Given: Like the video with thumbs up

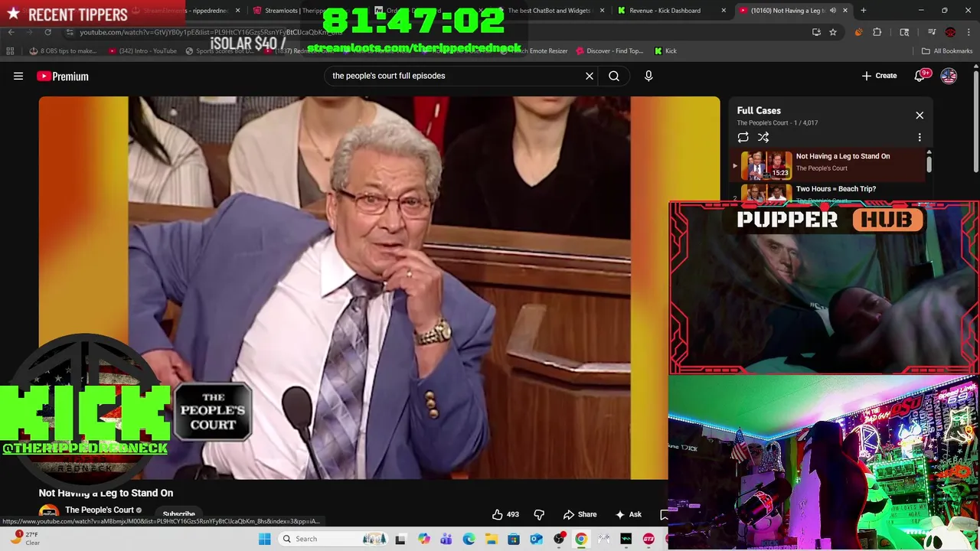Looking at the screenshot, I should click(505, 514).
